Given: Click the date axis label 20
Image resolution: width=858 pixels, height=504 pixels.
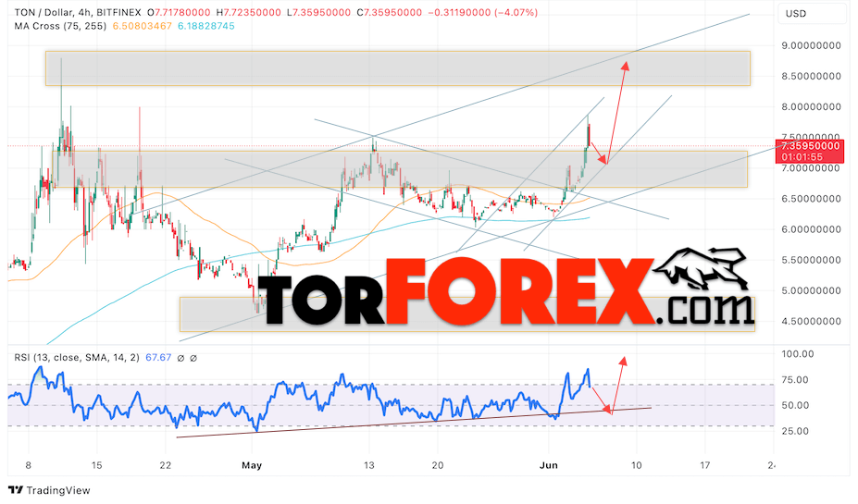Looking at the screenshot, I should click(437, 465).
